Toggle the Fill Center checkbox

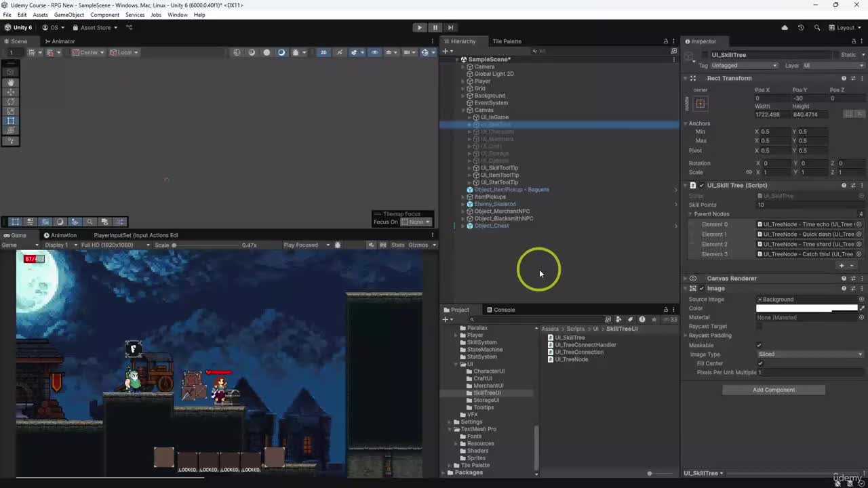pyautogui.click(x=759, y=363)
